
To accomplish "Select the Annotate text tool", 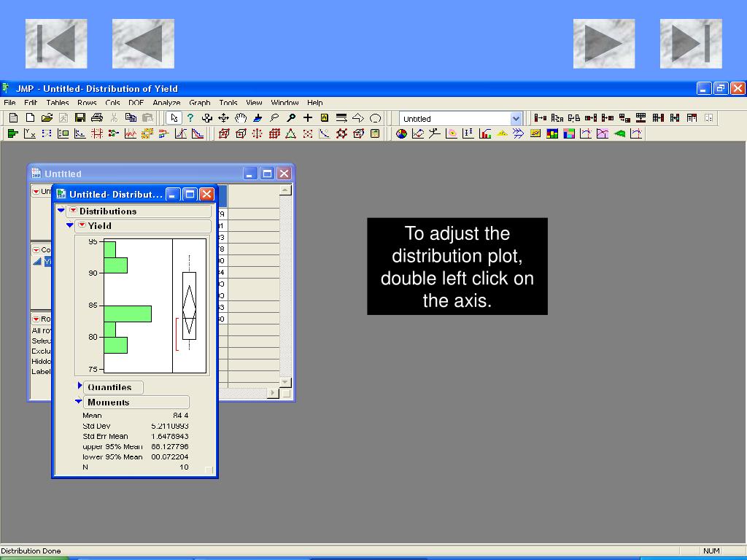I will pyautogui.click(x=325, y=117).
